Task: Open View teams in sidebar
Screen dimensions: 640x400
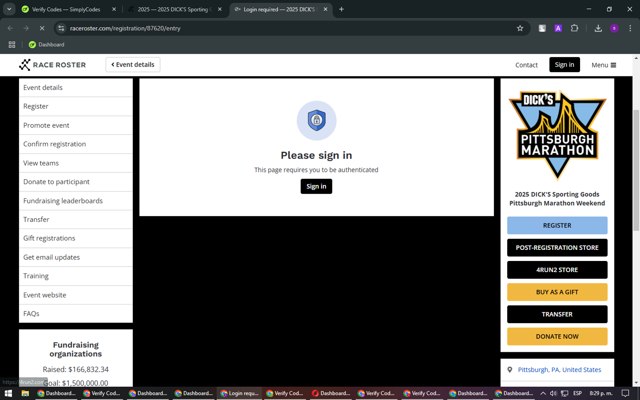Action: pyautogui.click(x=76, y=163)
